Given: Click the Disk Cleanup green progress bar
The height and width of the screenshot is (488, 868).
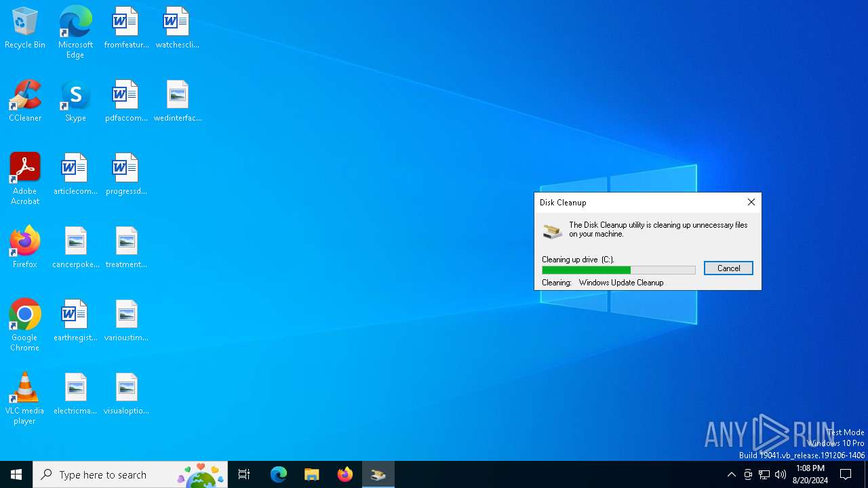Looking at the screenshot, I should [618, 270].
